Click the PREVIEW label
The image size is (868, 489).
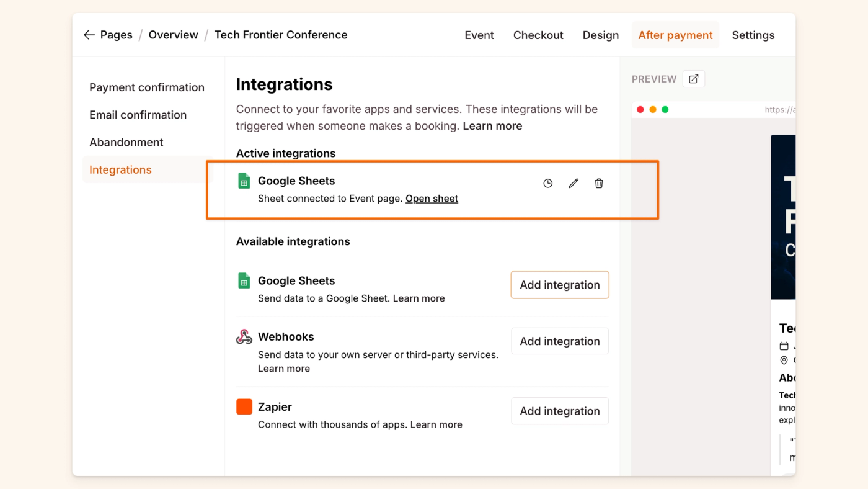click(654, 79)
